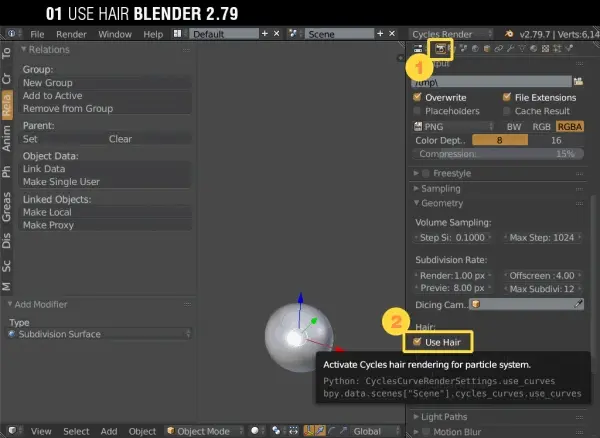This screenshot has width=600, height=438.
Task: Open the viewport Select menu
Action: tap(76, 431)
